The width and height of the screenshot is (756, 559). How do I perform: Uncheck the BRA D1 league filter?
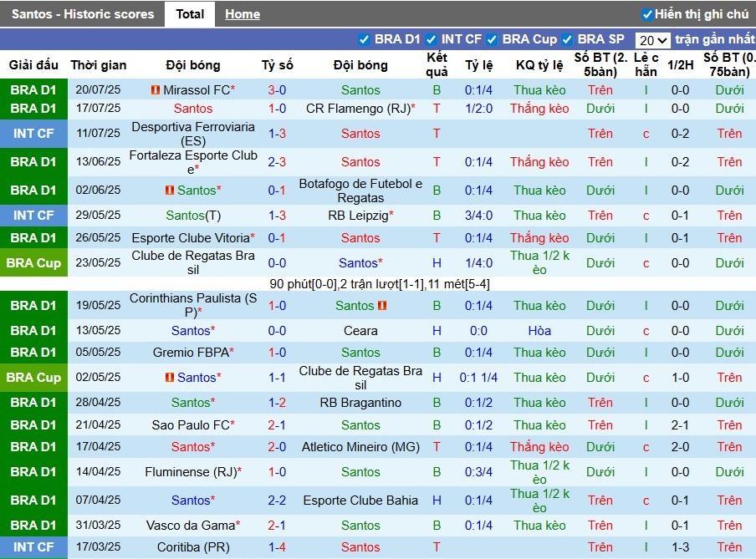[364, 39]
